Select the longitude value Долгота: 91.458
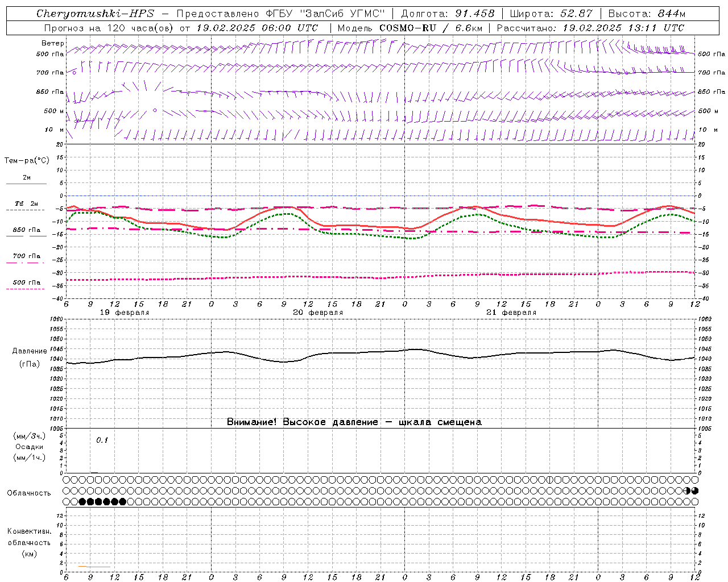This screenshot has height=582, width=728. 448,14
